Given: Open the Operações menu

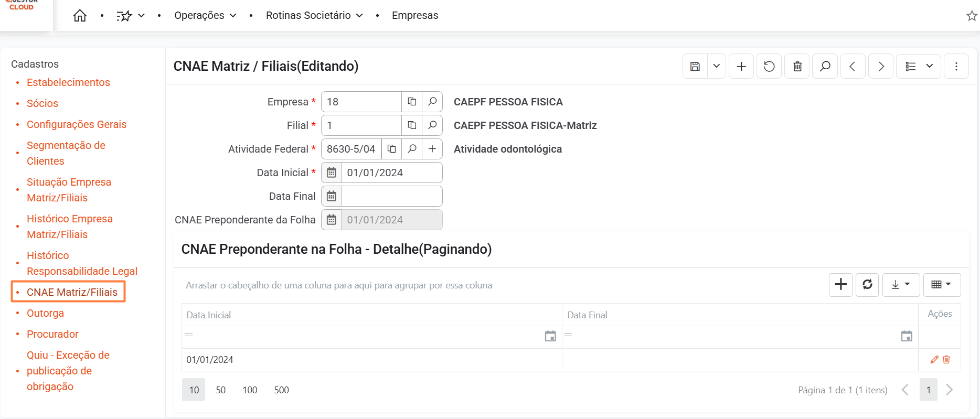Looking at the screenshot, I should (205, 16).
